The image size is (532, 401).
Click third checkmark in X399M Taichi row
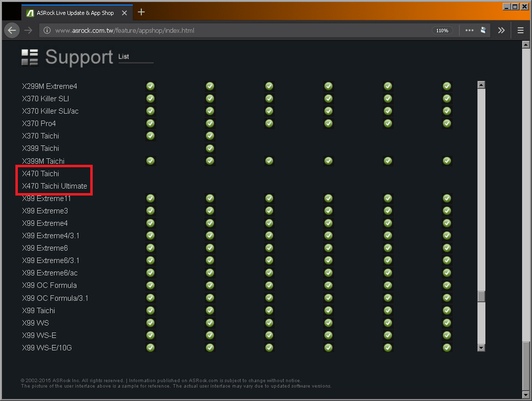tap(269, 161)
